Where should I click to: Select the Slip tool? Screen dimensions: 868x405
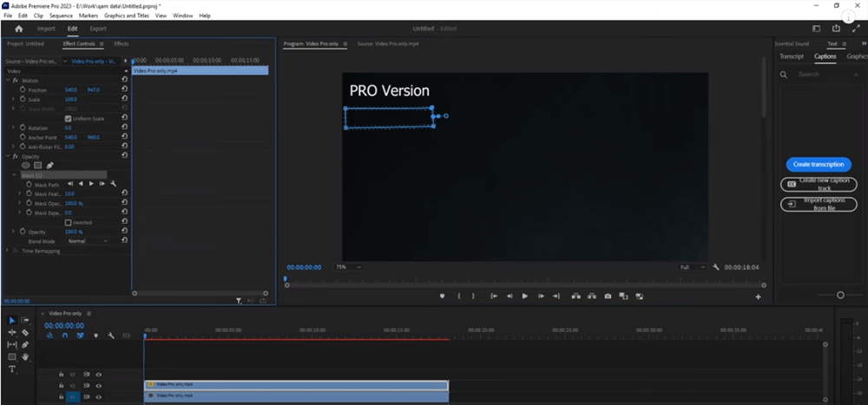coord(12,344)
